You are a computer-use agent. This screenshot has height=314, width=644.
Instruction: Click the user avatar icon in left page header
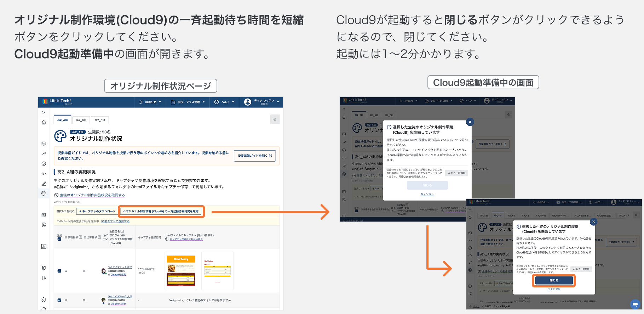[248, 102]
